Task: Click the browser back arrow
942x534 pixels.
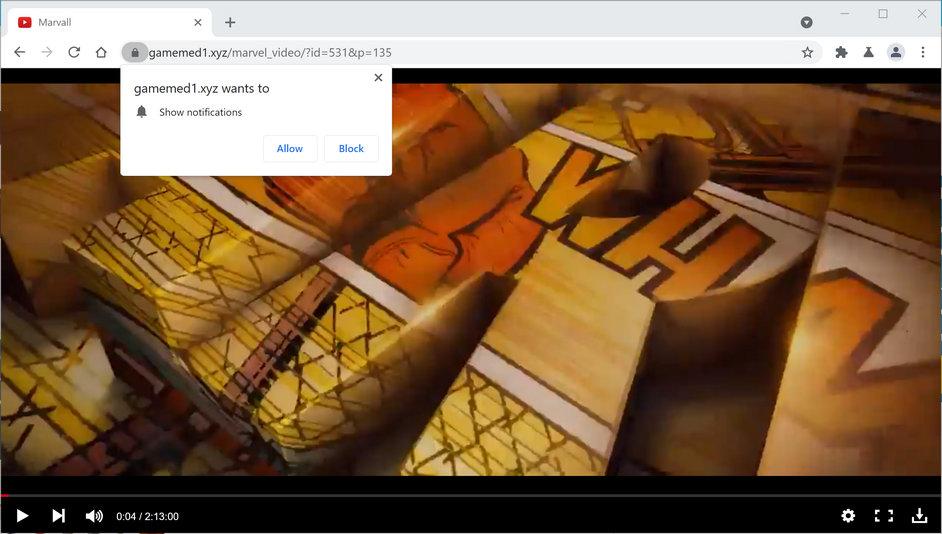Action: coord(19,52)
